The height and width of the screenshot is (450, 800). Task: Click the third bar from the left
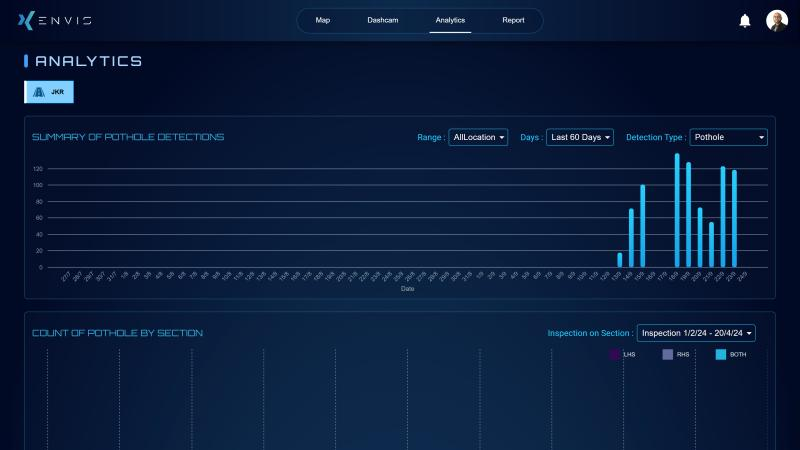(643, 226)
